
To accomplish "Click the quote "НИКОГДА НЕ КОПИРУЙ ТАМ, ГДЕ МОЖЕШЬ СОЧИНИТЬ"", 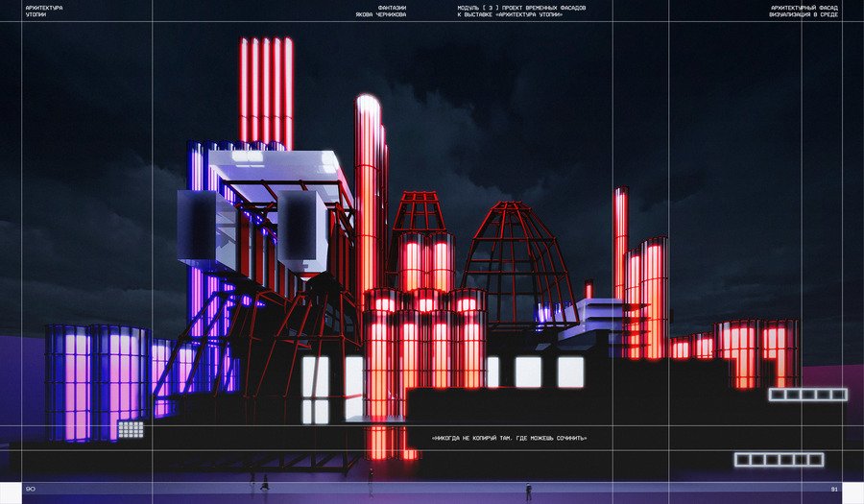I will 510,439.
